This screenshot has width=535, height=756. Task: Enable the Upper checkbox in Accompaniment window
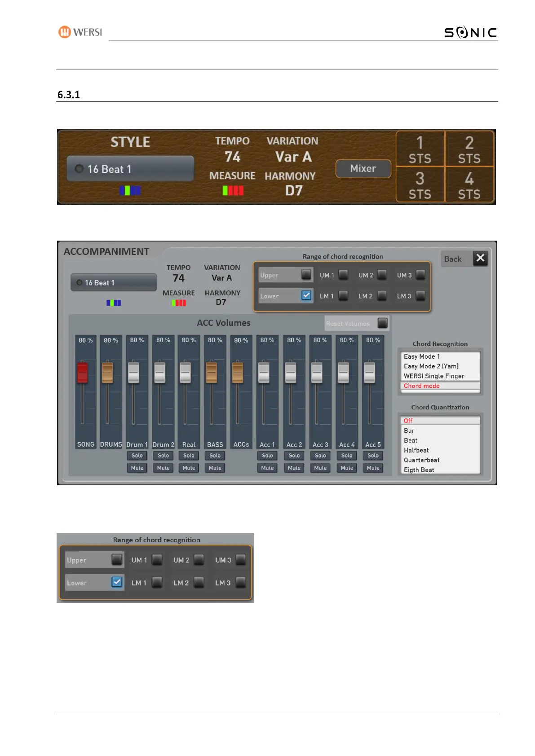point(306,274)
